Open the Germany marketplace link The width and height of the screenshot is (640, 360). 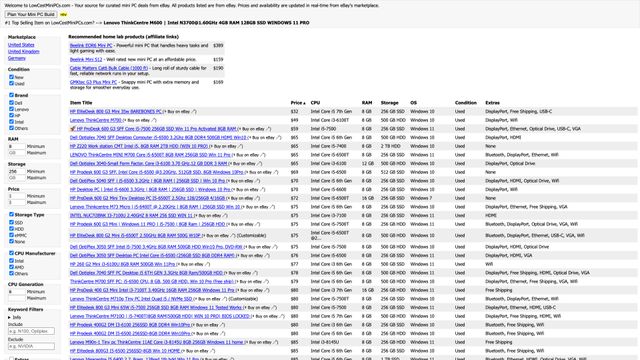17,58
